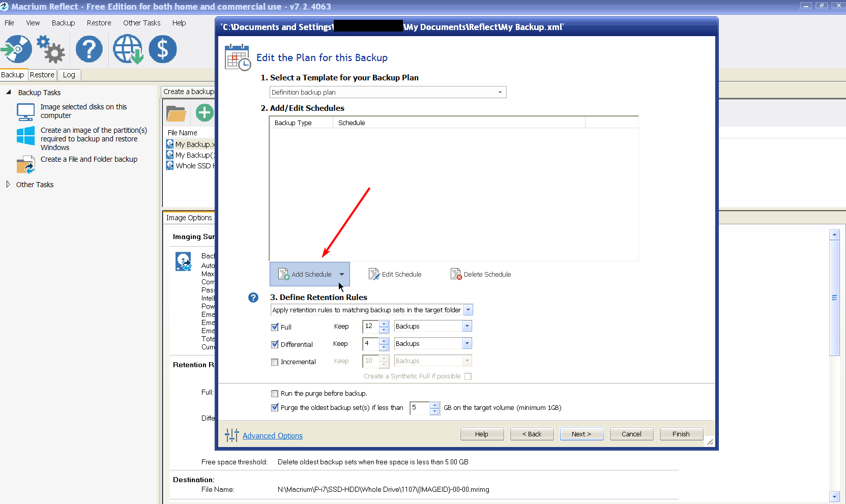Click the globe download updates icon
846x504 pixels.
pos(128,49)
